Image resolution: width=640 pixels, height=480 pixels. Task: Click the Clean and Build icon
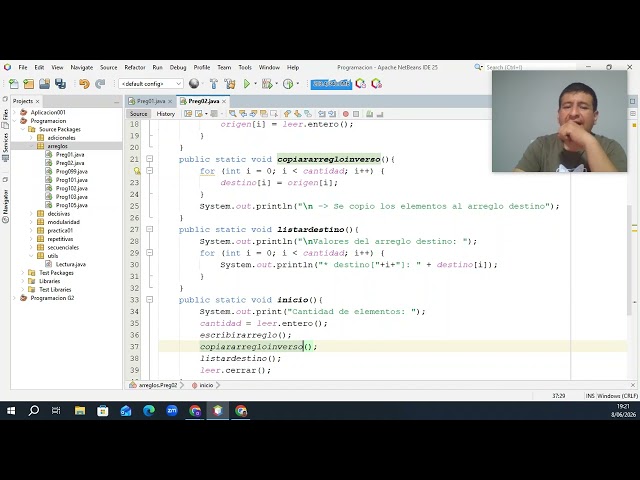(x=230, y=84)
